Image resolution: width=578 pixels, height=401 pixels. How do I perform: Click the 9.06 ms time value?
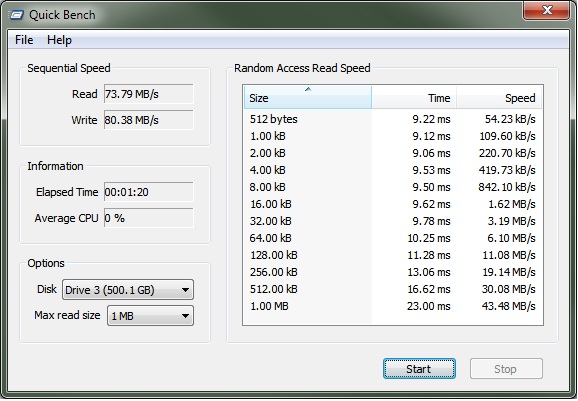(x=431, y=153)
